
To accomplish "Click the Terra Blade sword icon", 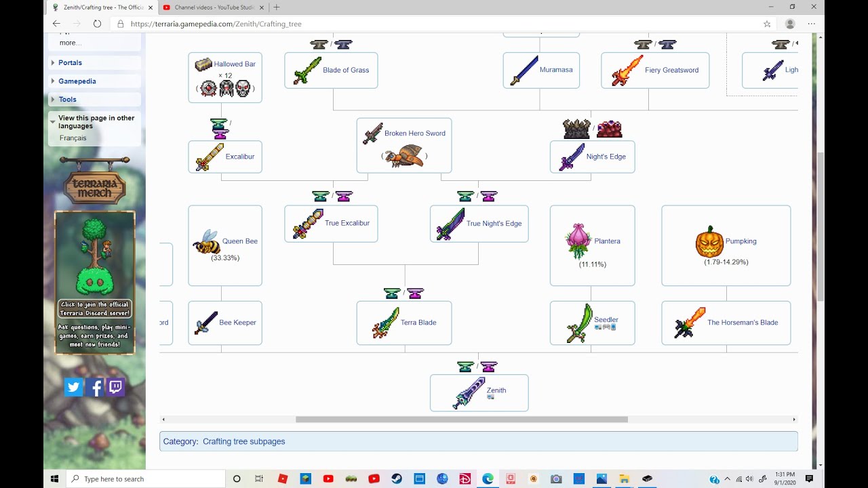I will (x=386, y=323).
